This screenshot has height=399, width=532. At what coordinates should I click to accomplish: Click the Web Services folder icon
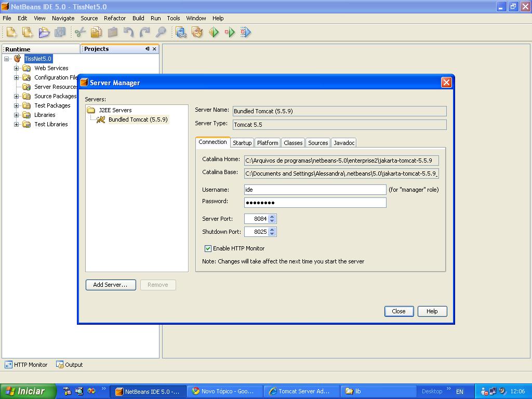point(26,68)
